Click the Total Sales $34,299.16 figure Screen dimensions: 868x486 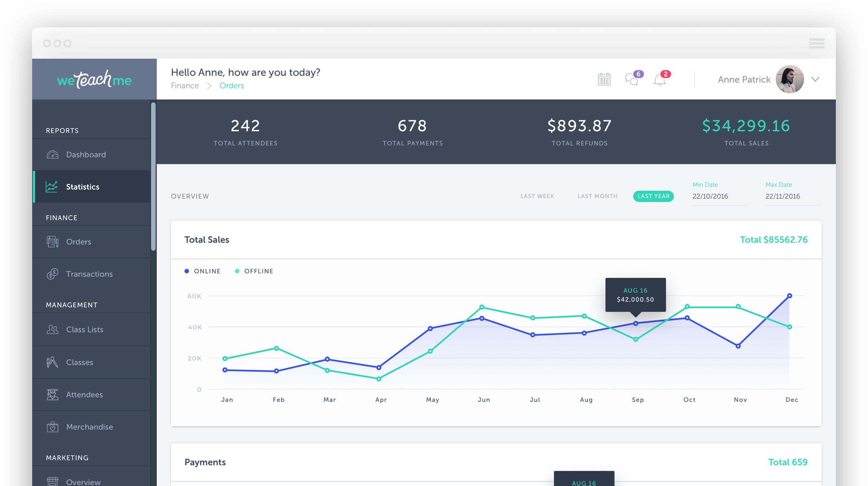746,126
